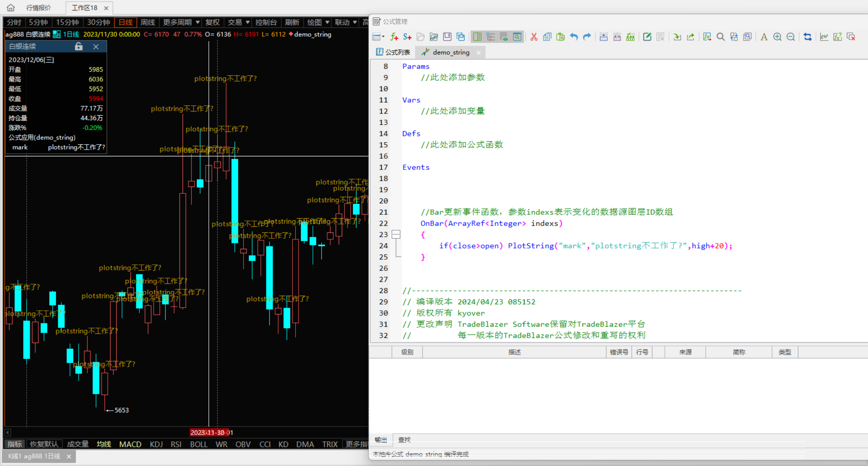The width and height of the screenshot is (868, 466).
Task: Toggle the output list view icon
Action: (x=504, y=37)
